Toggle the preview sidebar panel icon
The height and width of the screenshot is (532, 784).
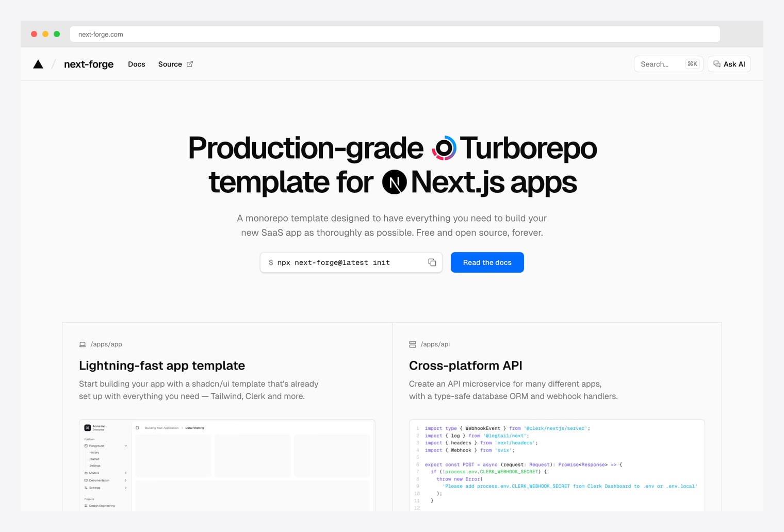tap(137, 428)
